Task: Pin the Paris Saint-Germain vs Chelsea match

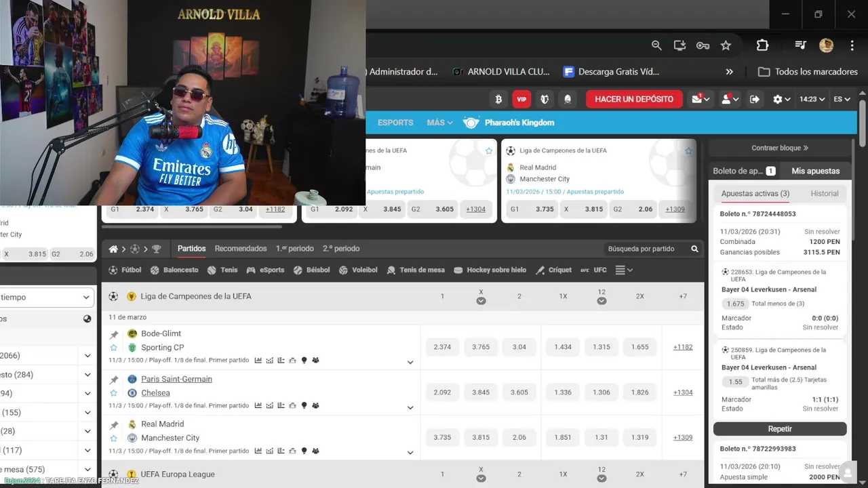Action: coord(113,380)
